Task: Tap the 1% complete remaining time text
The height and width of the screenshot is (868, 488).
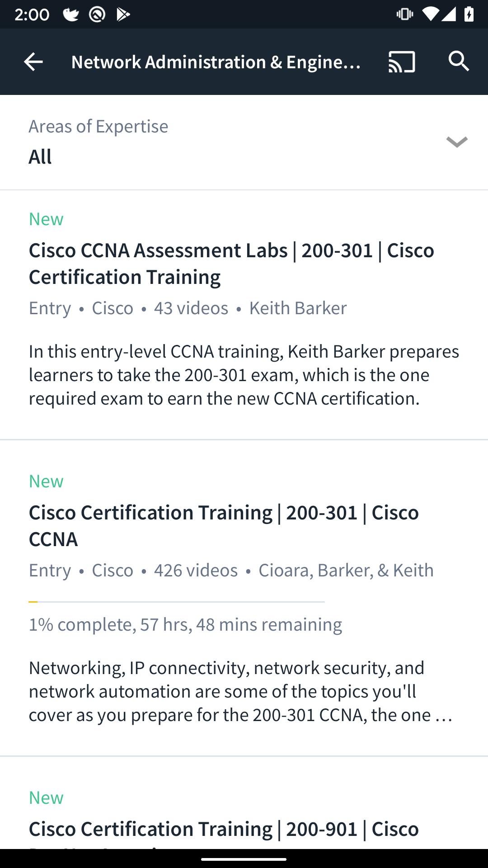Action: (185, 624)
